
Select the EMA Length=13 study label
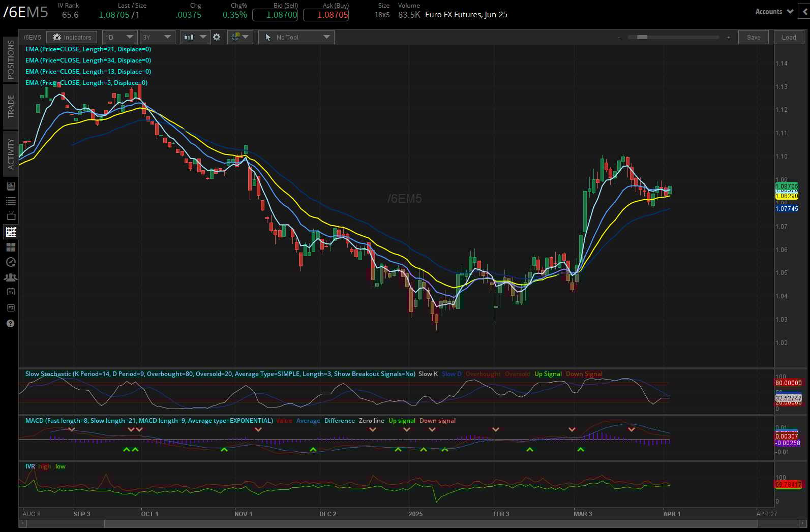(88, 72)
